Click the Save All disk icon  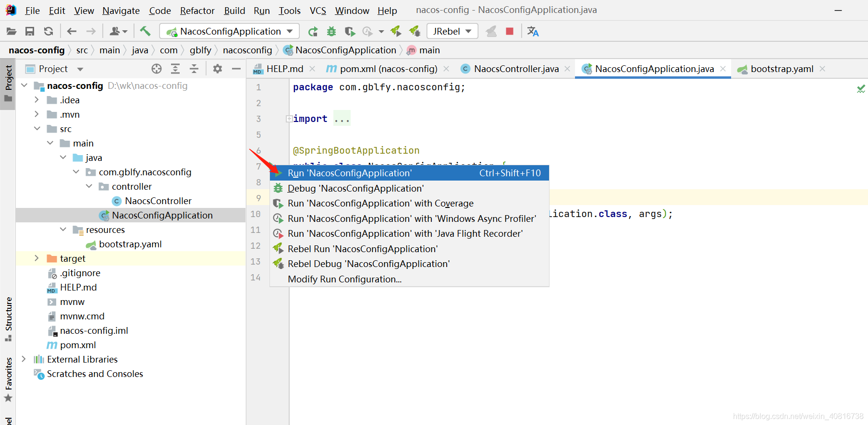pos(30,32)
